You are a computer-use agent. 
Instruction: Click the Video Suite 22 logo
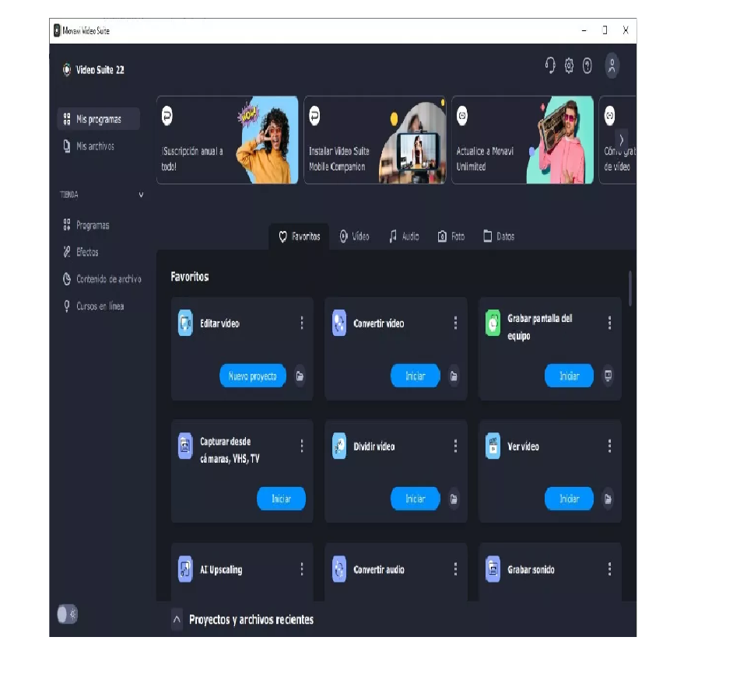point(93,70)
